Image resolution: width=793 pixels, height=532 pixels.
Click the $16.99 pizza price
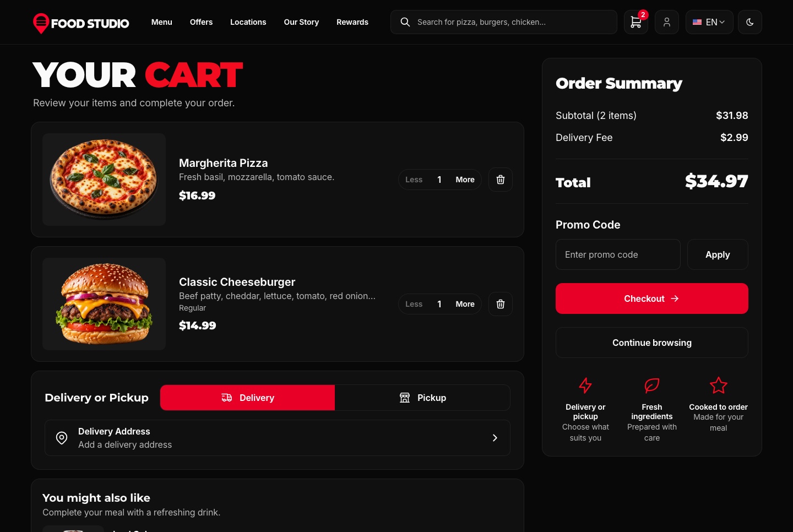coord(197,196)
